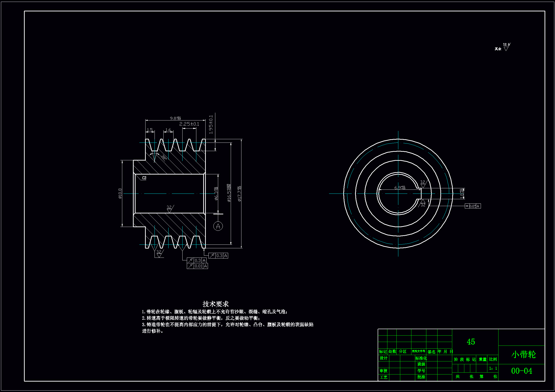This screenshot has height=392, width=555.
Task: Click the ø17.7 outer diameter dimension
Action: click(x=239, y=194)
